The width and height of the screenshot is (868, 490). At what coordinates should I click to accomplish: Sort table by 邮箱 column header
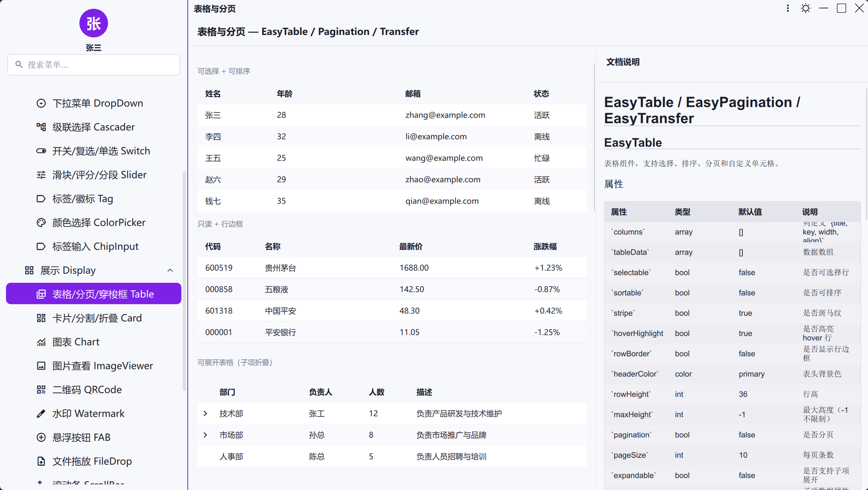click(x=413, y=94)
